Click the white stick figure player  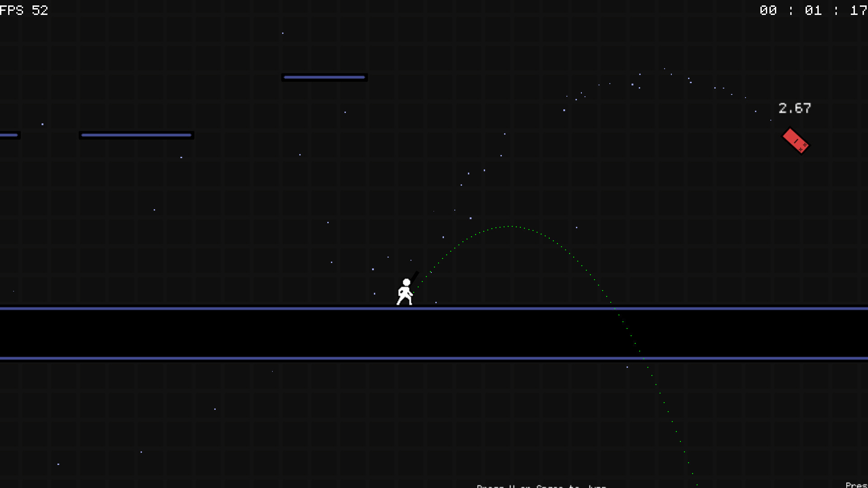(x=405, y=292)
